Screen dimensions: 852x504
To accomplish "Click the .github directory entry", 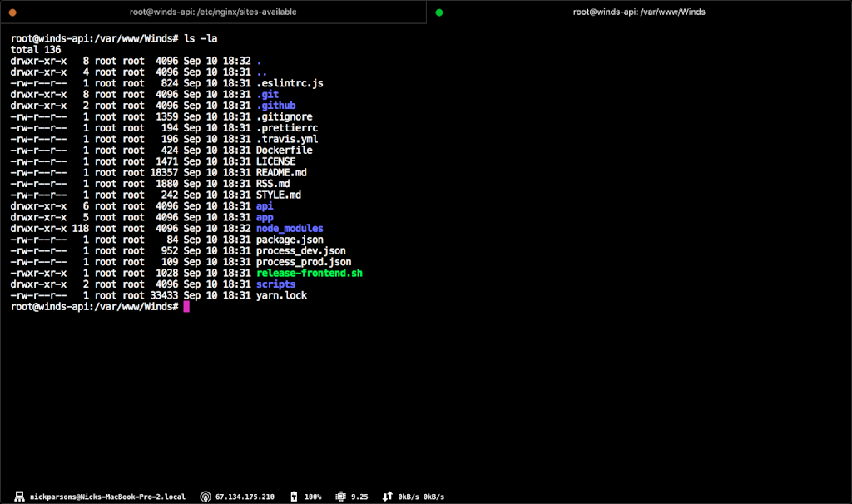I will [x=275, y=106].
